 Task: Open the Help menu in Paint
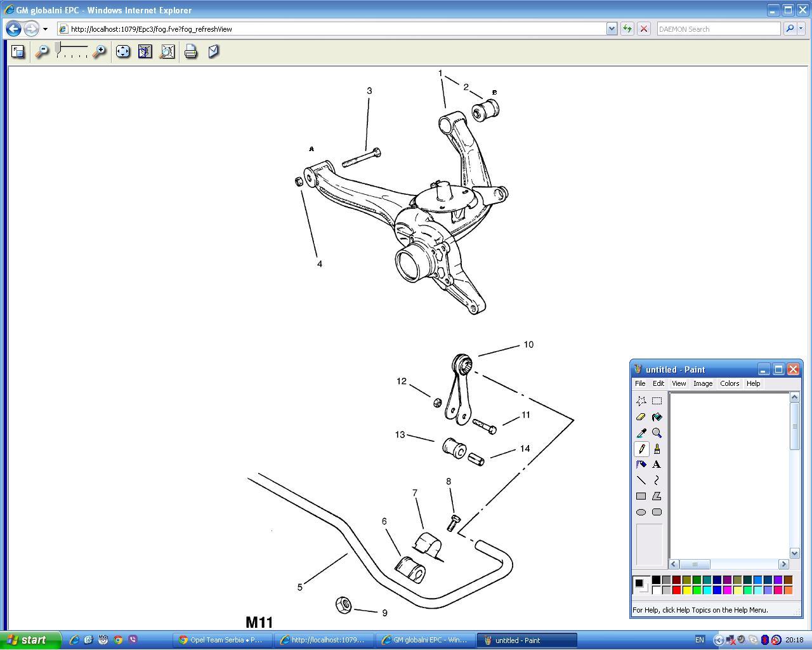click(753, 383)
